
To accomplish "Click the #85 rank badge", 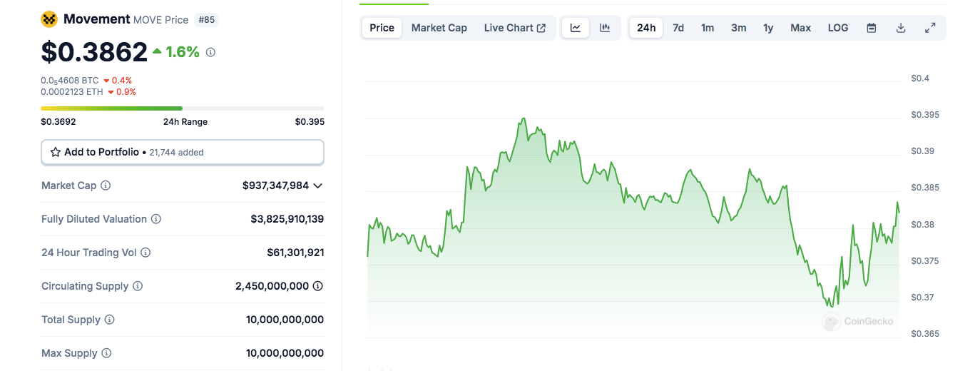I will click(206, 20).
